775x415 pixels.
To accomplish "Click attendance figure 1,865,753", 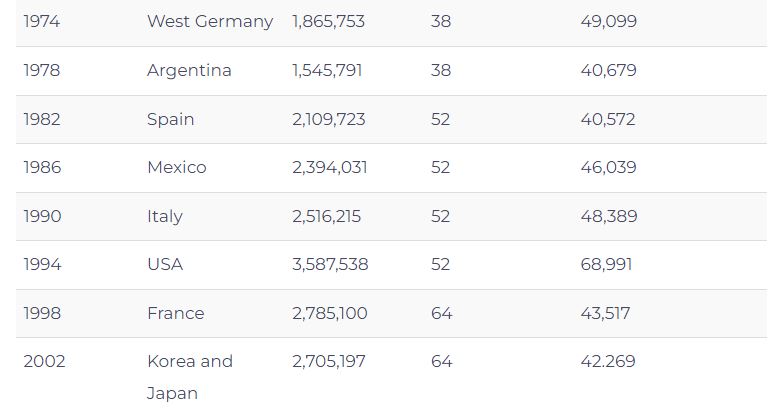I will point(328,21).
